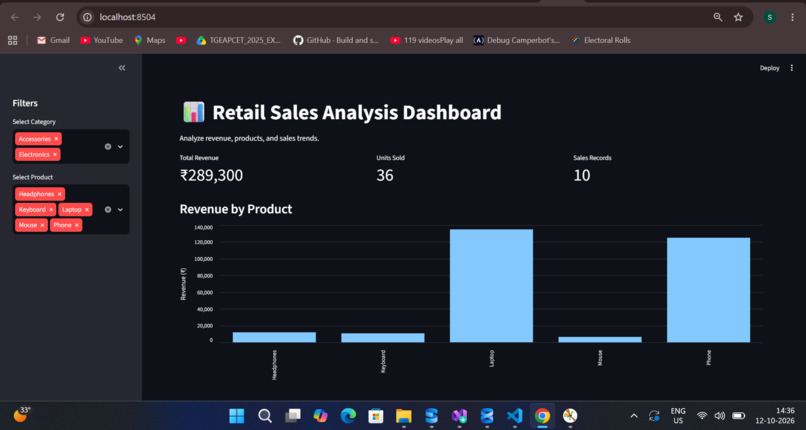Click the Units Sold value 36

pyautogui.click(x=384, y=175)
